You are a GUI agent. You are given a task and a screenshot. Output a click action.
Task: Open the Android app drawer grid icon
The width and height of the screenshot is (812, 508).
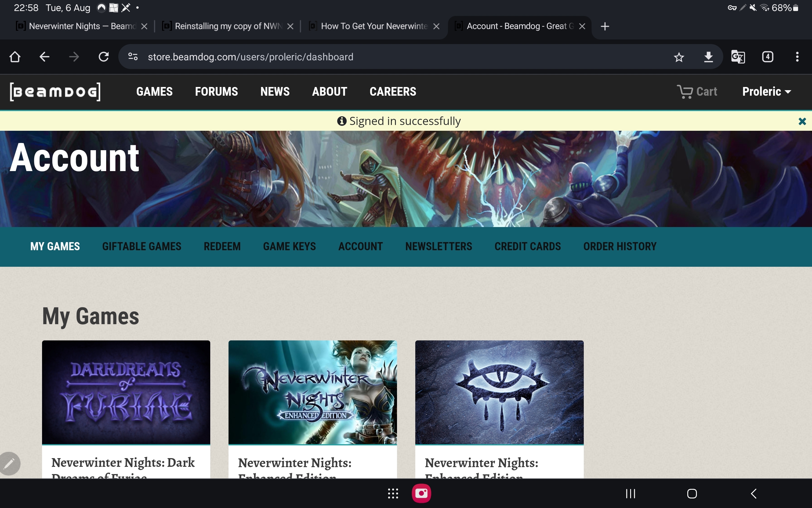393,494
